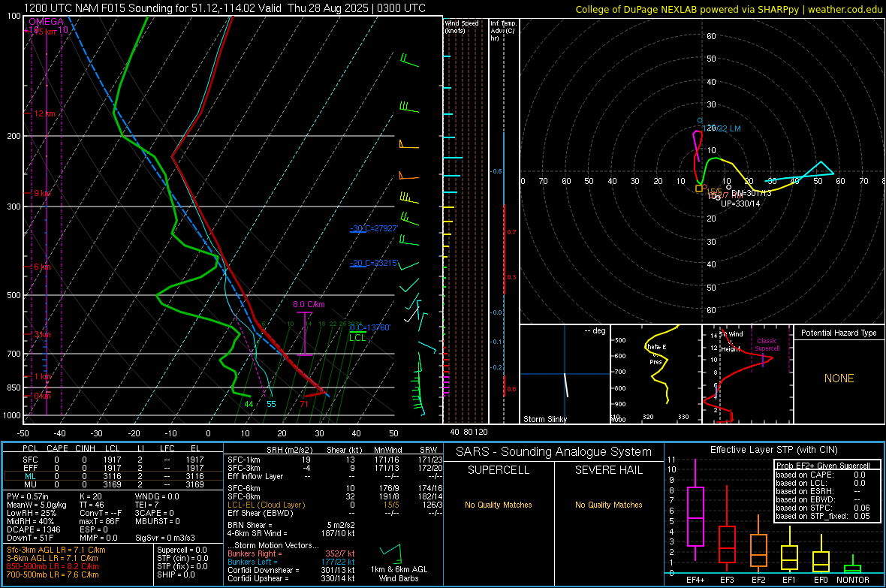
Task: Click the weather.cod.edu NEXLAB credit text
Action: pyautogui.click(x=728, y=9)
